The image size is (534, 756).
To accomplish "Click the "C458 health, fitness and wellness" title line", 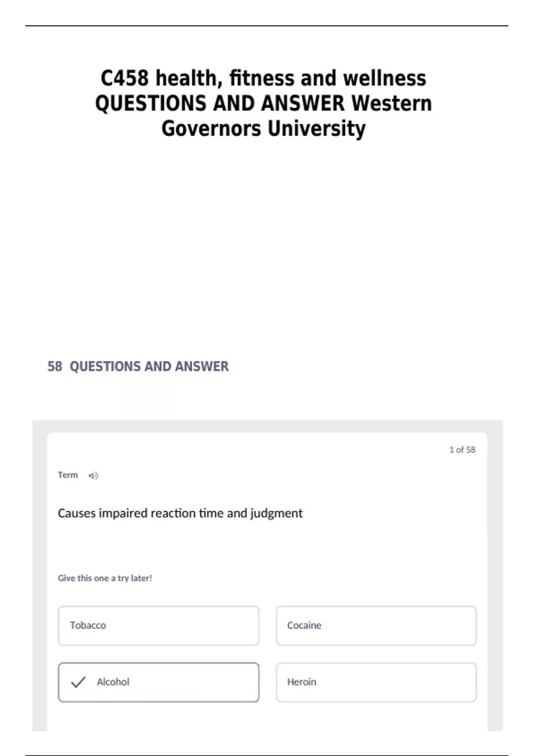I will click(x=263, y=78).
